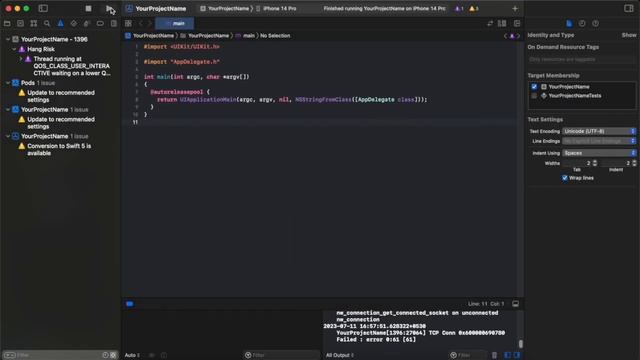The height and width of the screenshot is (360, 640).
Task: Open Indent Using dropdown
Action: click(x=599, y=153)
